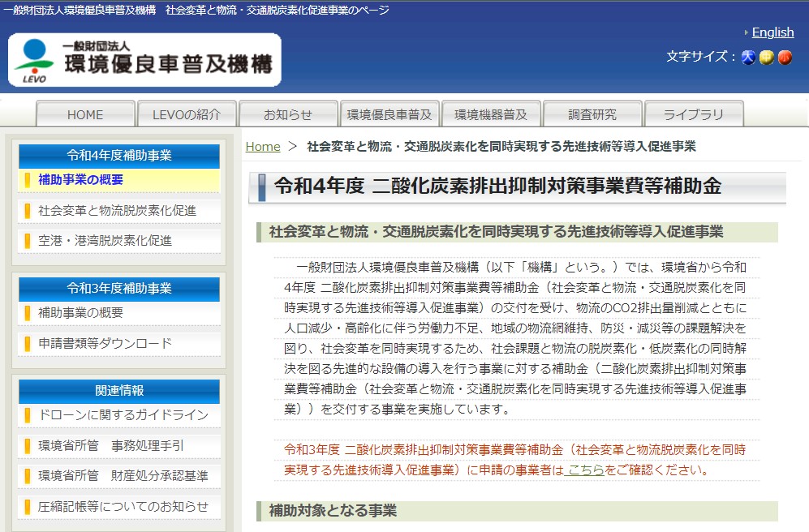Open the 環境機器普及 tab
Viewport: 809px width, 532px height.
(491, 114)
